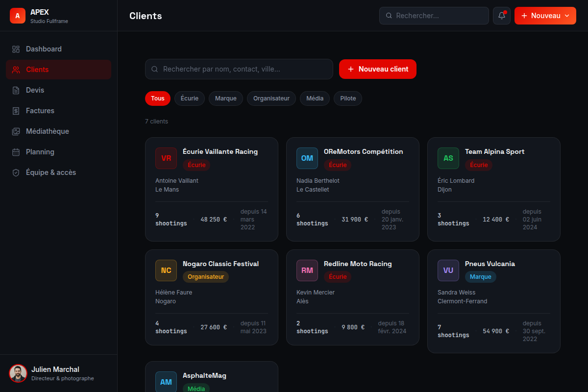Filter clients by Écurie chip
The width and height of the screenshot is (588, 392).
coord(190,98)
